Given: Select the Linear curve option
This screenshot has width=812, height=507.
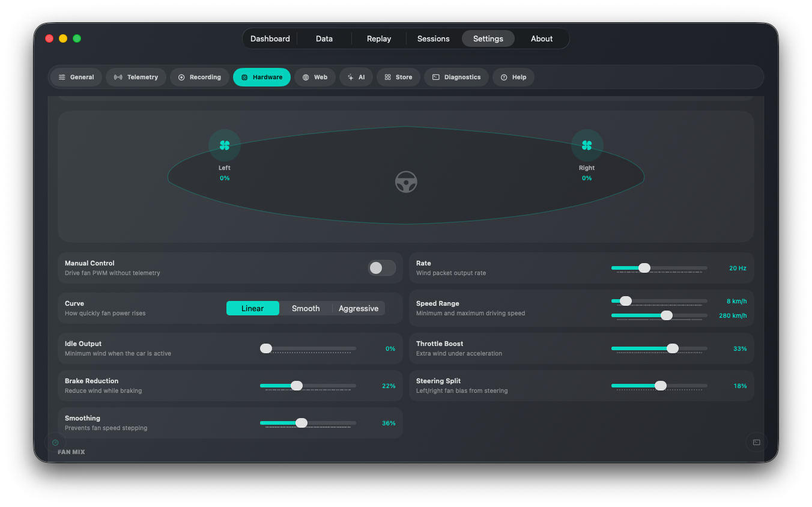Looking at the screenshot, I should [253, 308].
